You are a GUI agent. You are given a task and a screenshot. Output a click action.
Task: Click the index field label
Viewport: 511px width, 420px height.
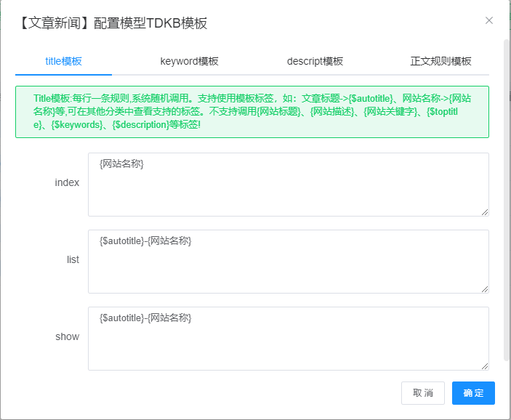pyautogui.click(x=67, y=182)
